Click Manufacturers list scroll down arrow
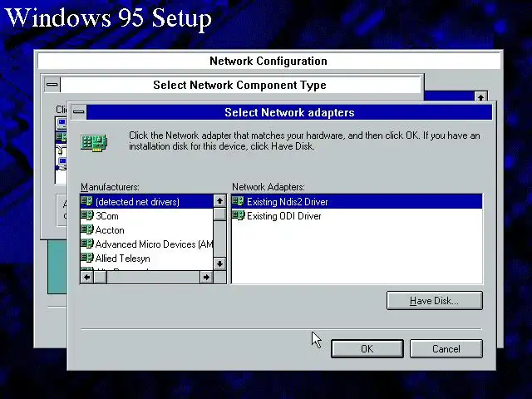Viewport: 532px width, 399px height. coord(219,264)
